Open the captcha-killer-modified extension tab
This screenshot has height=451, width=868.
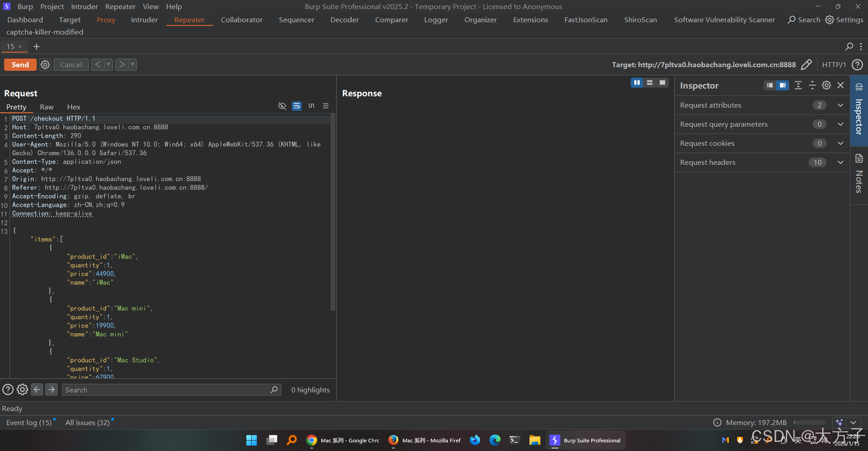(x=45, y=32)
